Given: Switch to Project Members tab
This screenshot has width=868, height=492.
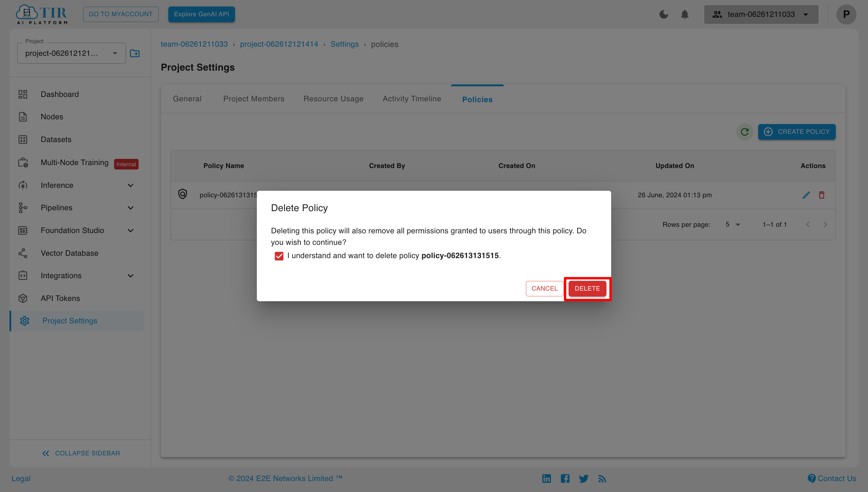Looking at the screenshot, I should coord(254,99).
